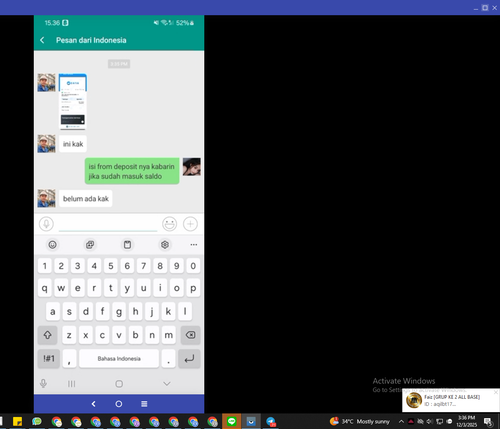Click the Bahasa Indonesia space bar
This screenshot has height=429, width=500.
point(119,359)
